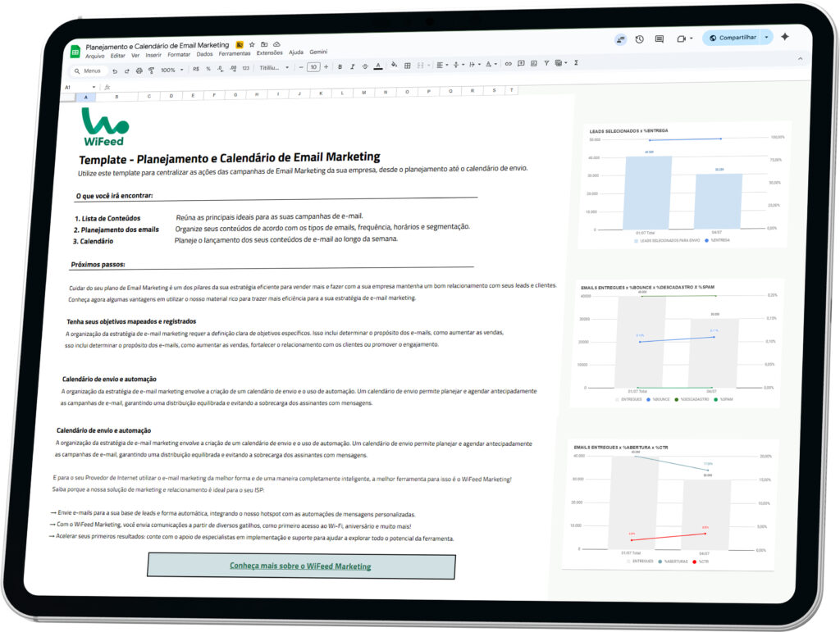The height and width of the screenshot is (632, 840).
Task: Open dropdown arrow beside Compartilhar
Action: pyautogui.click(x=766, y=37)
